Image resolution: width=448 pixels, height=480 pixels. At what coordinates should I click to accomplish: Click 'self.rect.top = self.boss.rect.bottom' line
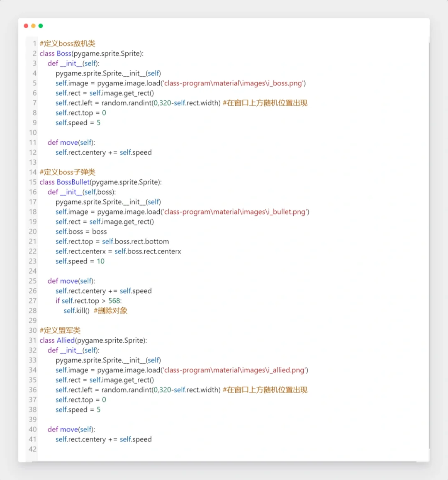112,241
